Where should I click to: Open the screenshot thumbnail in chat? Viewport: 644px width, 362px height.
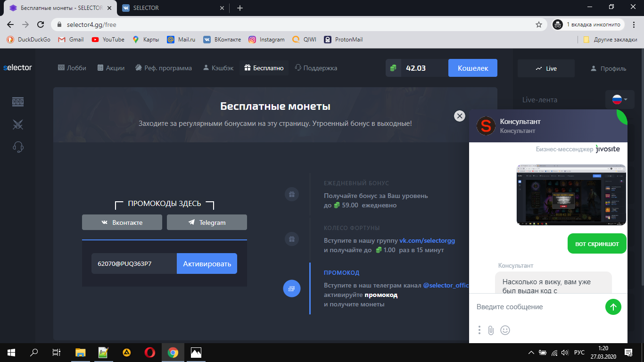click(571, 195)
